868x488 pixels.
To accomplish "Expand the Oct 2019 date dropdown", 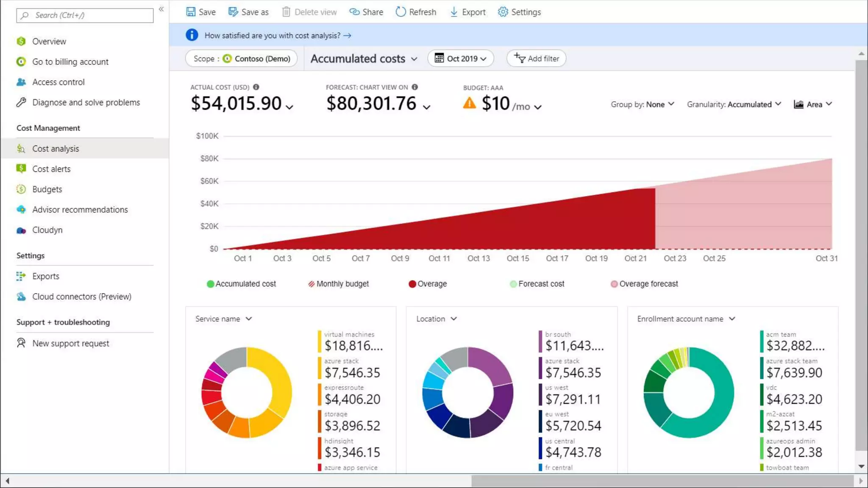I will pos(461,58).
